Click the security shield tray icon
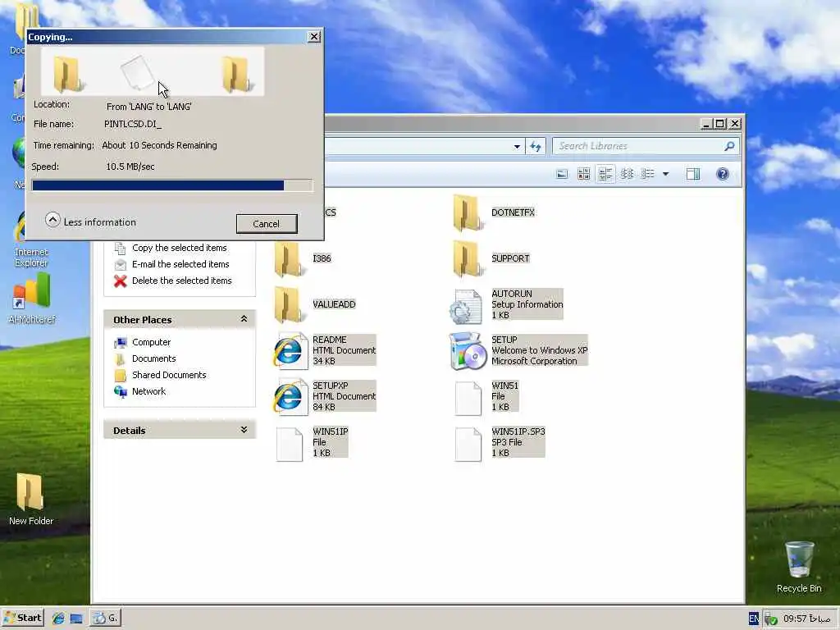This screenshot has width=840, height=630. 771,619
